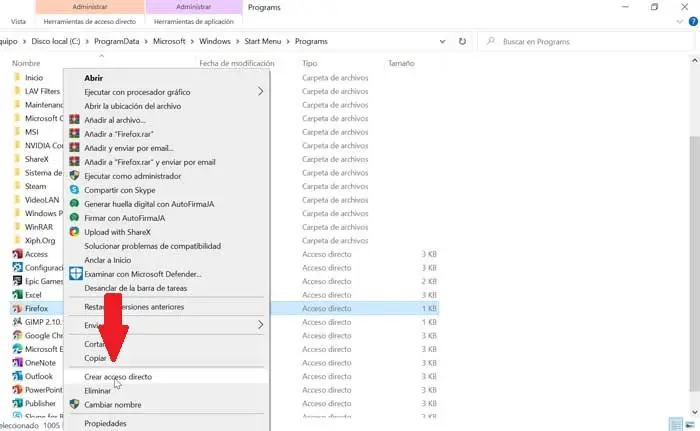Click the chevron after 'Microsoft' in breadcrumb
Image resolution: width=700 pixels, height=431 pixels.
coord(192,42)
